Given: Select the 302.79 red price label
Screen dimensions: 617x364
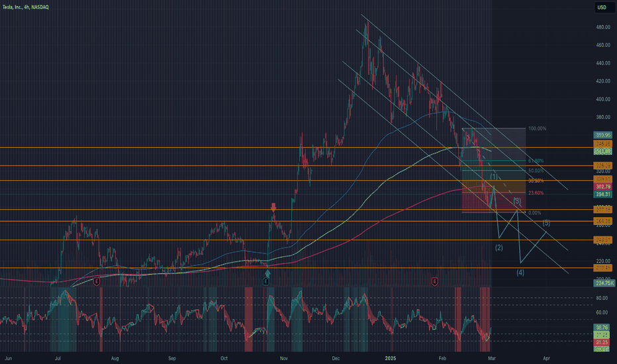Looking at the screenshot, I should (x=603, y=187).
